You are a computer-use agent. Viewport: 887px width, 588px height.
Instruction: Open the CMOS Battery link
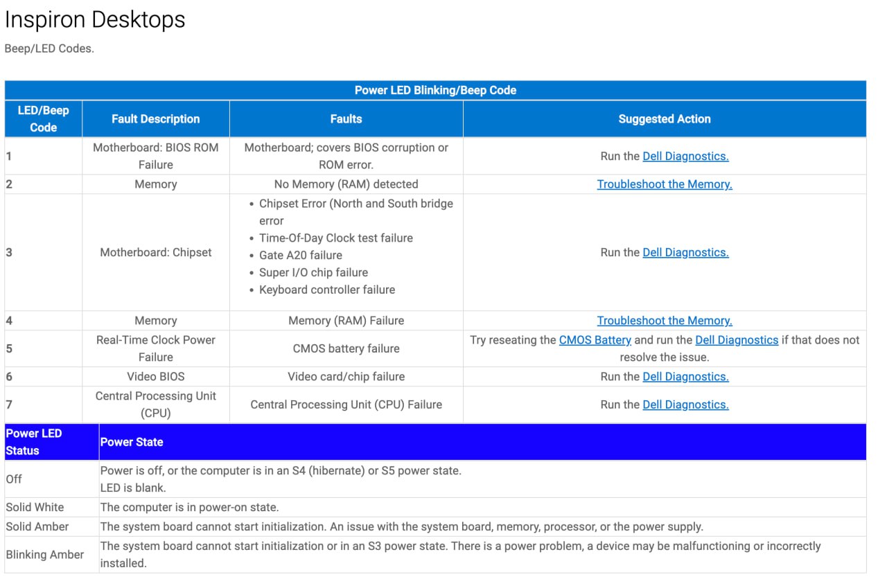(x=595, y=340)
